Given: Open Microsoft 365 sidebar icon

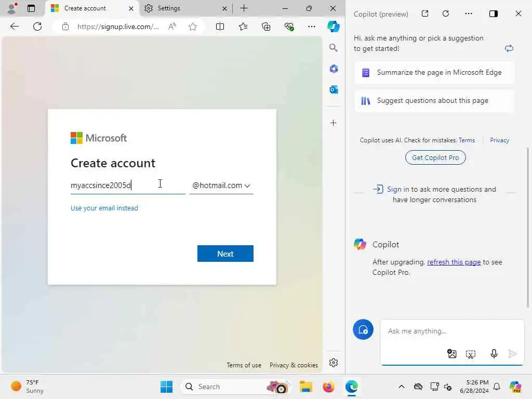Looking at the screenshot, I should [x=334, y=69].
